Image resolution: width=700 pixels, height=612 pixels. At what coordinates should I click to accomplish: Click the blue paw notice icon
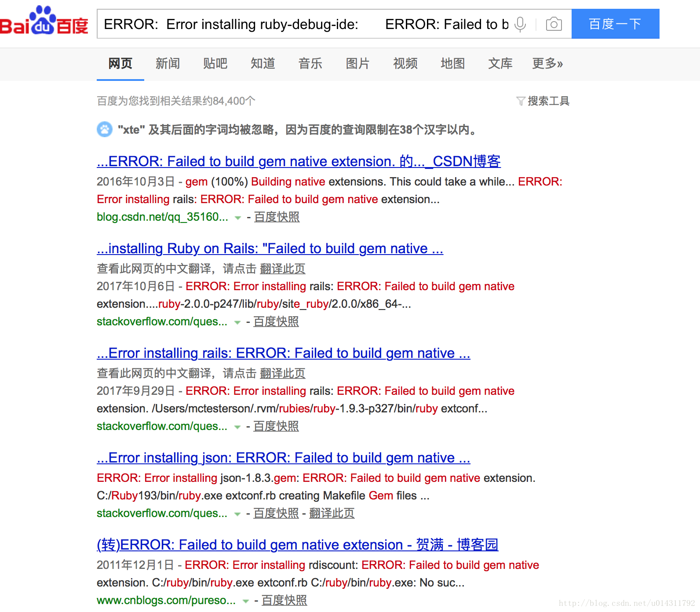(x=105, y=129)
